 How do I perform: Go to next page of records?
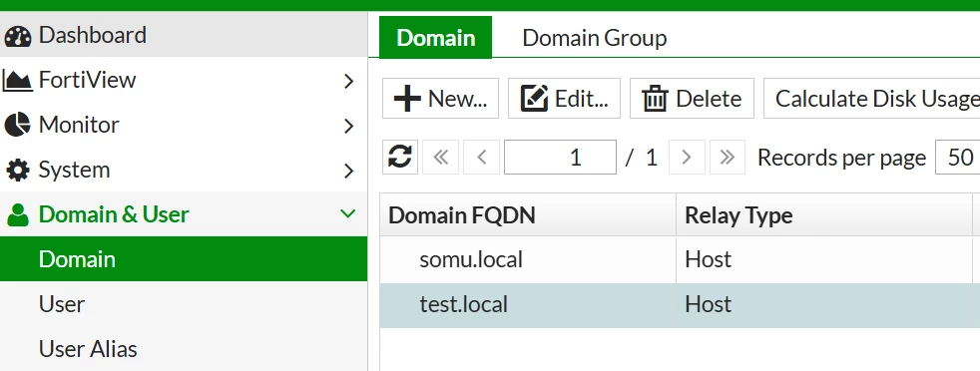pos(687,157)
